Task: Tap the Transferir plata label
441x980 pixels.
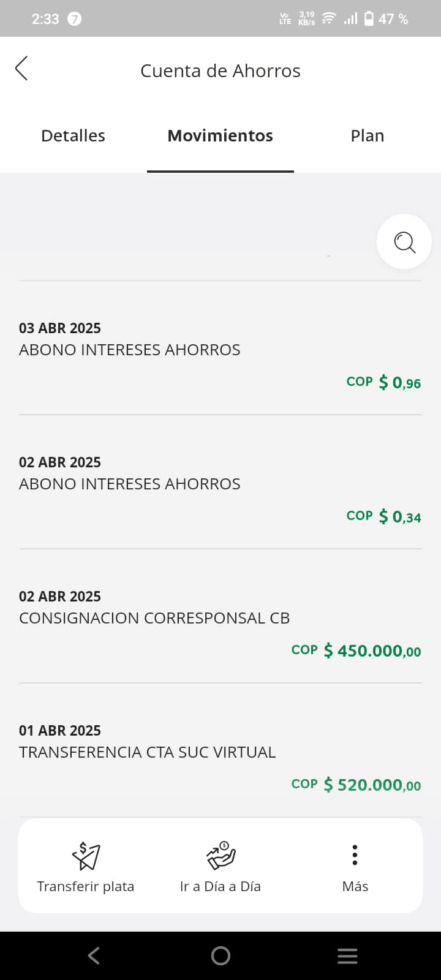Action: coord(86,886)
